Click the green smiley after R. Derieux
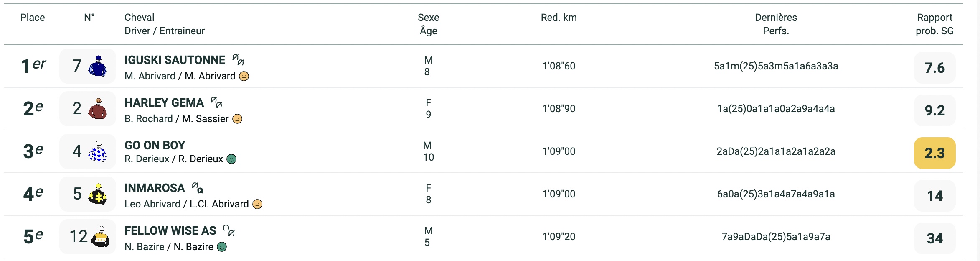 [x=231, y=159]
